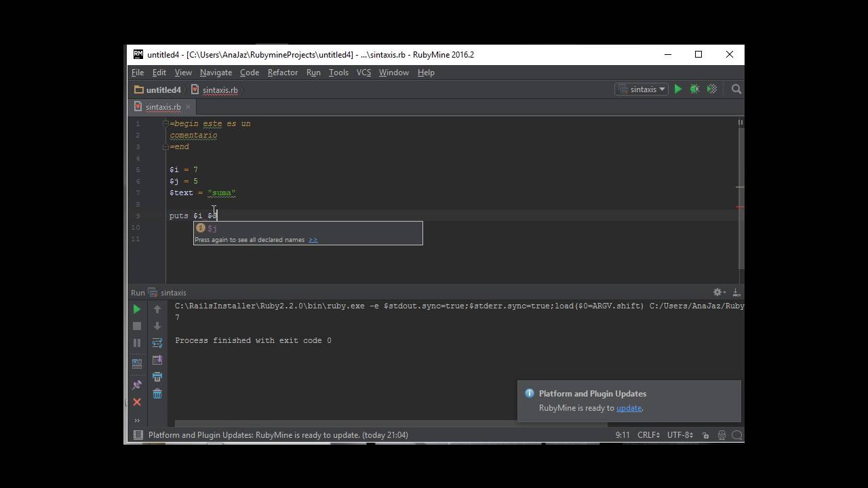Expand more actions chevrons in Run panel
The image size is (868, 488).
[137, 420]
